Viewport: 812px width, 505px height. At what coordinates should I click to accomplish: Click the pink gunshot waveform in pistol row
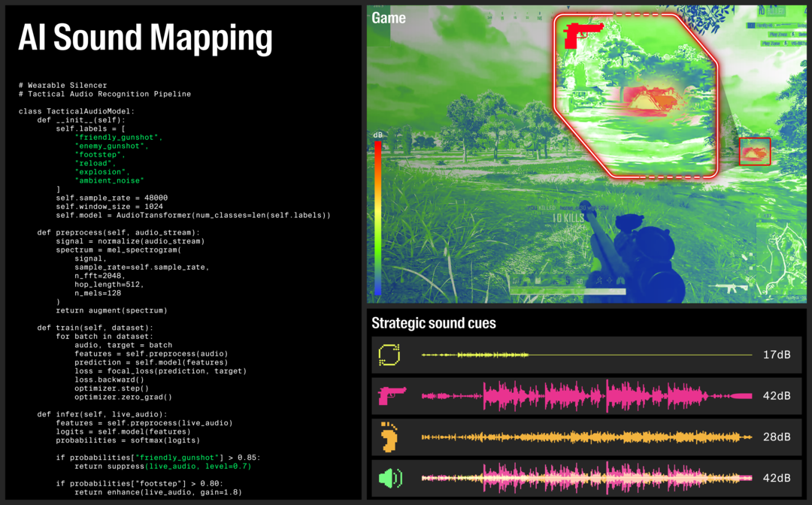[x=586, y=396]
